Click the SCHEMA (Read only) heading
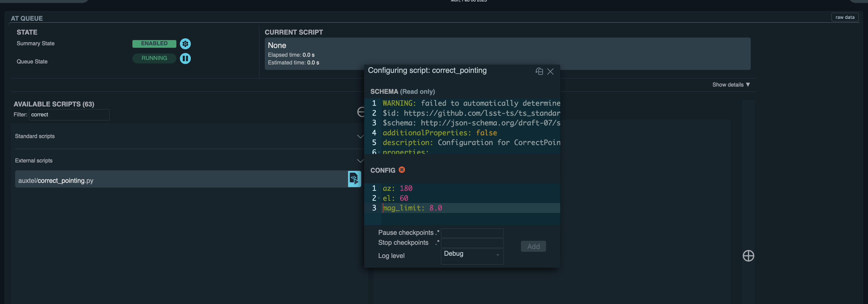Image resolution: width=868 pixels, height=304 pixels. (x=403, y=92)
